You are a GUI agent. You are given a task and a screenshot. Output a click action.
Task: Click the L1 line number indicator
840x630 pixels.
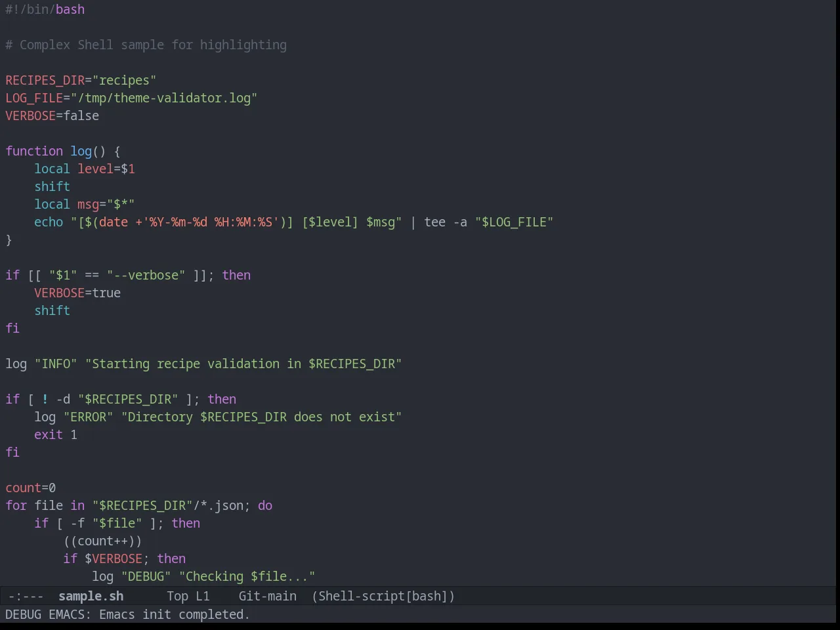pos(202,596)
